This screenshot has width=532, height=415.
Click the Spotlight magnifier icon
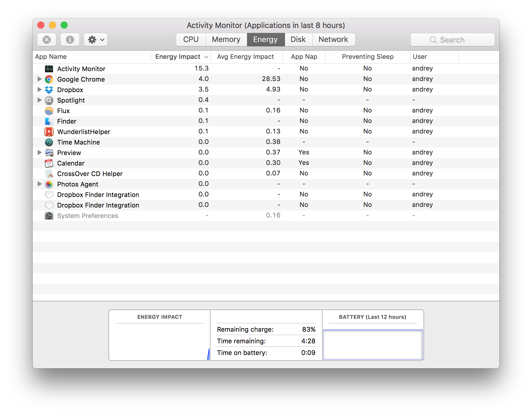pos(49,100)
